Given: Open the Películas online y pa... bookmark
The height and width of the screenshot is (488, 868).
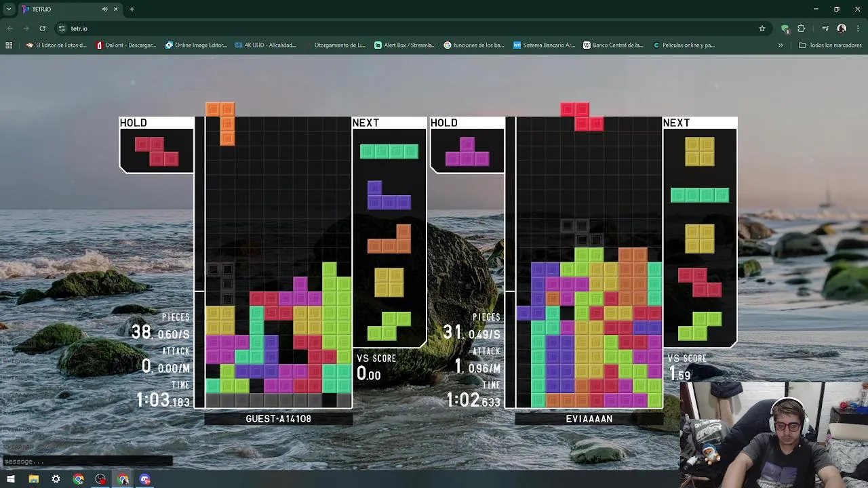Looking at the screenshot, I should coord(684,45).
